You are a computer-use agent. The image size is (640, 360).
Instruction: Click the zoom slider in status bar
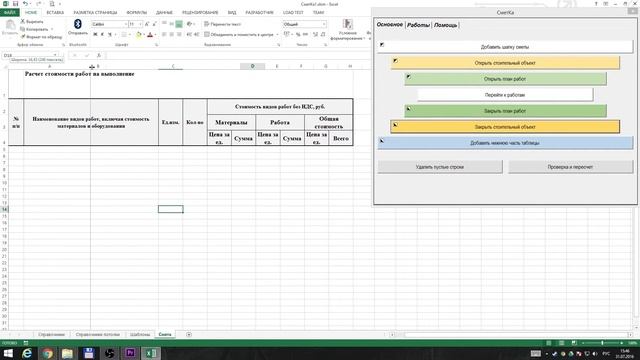pos(602,343)
